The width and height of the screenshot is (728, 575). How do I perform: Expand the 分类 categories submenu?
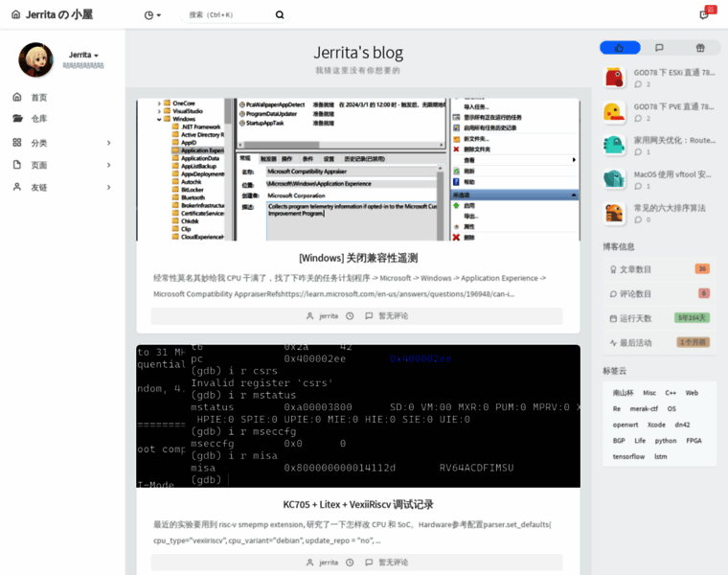pyautogui.click(x=108, y=143)
